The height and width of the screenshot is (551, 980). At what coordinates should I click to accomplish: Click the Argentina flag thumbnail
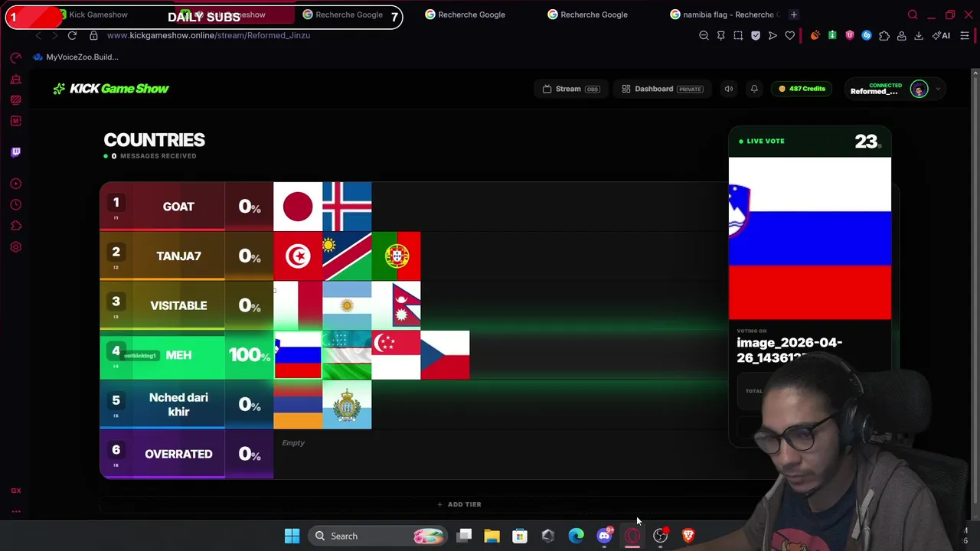pyautogui.click(x=347, y=305)
